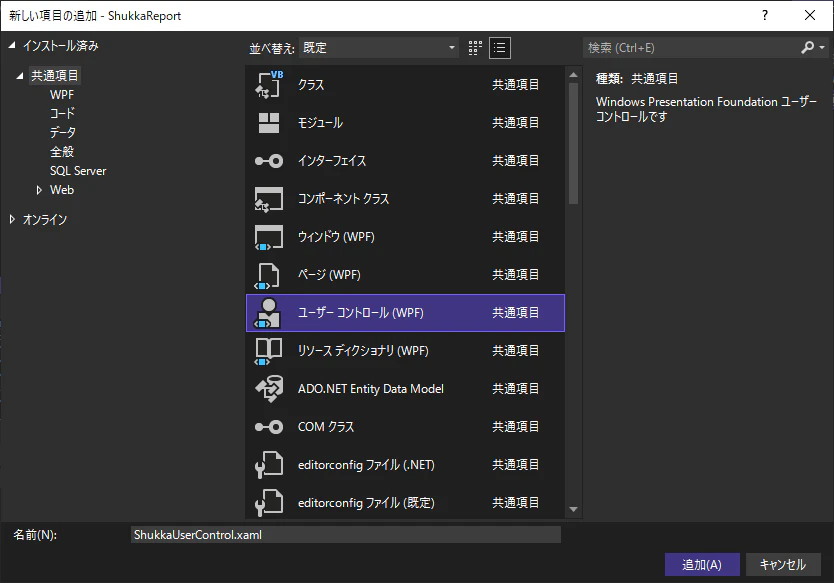This screenshot has height=583, width=834.
Task: Select データ category in tree
Action: pos(63,132)
